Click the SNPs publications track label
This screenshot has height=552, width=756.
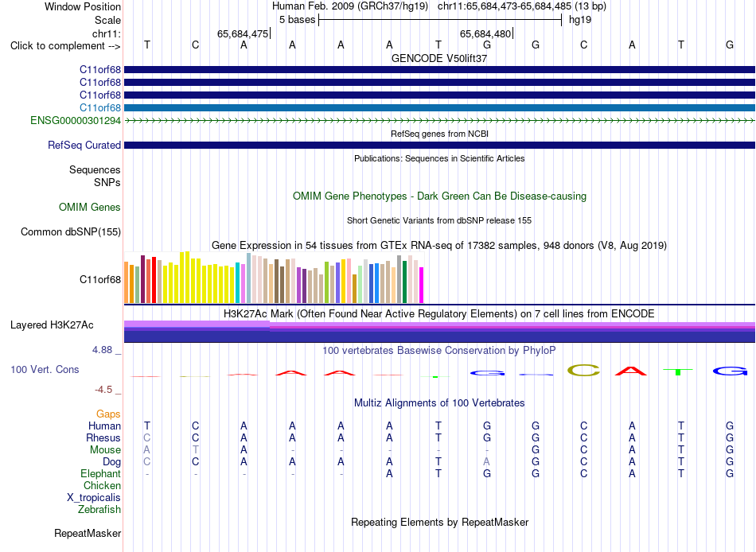click(107, 182)
